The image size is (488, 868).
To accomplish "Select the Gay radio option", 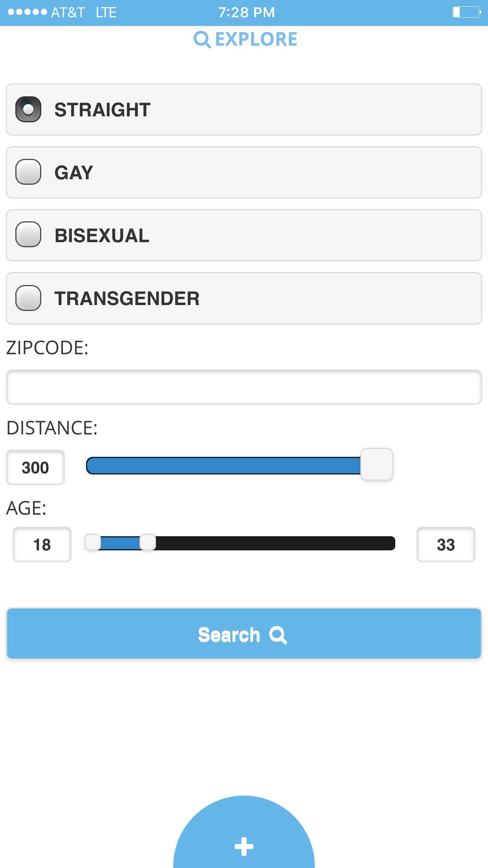I will (x=28, y=172).
